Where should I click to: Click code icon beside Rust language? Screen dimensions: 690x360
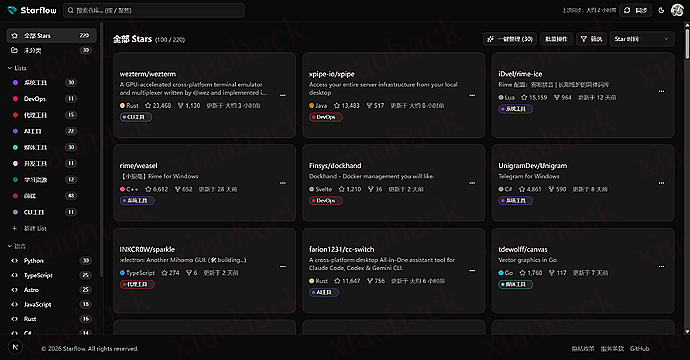click(15, 319)
